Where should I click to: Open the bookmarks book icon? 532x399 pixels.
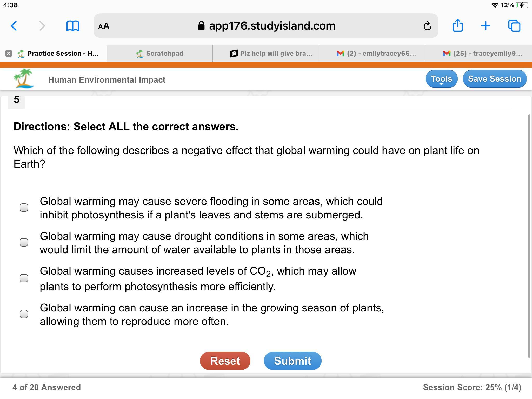(73, 26)
